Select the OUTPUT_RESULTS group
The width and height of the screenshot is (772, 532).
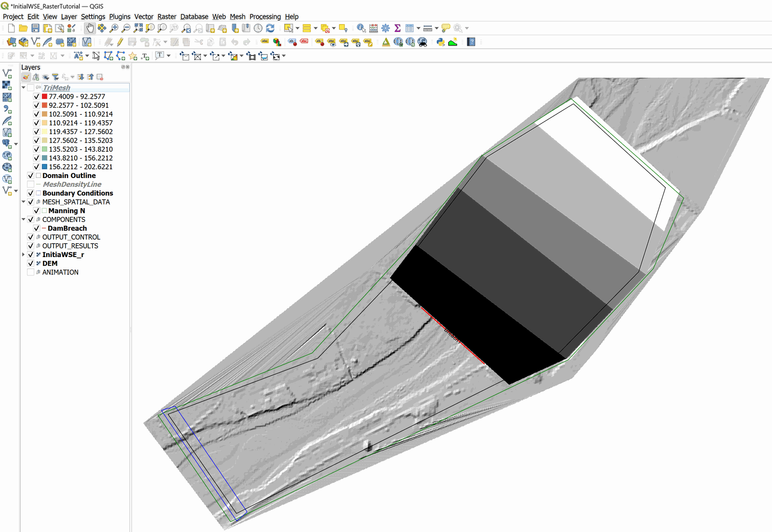coord(70,246)
